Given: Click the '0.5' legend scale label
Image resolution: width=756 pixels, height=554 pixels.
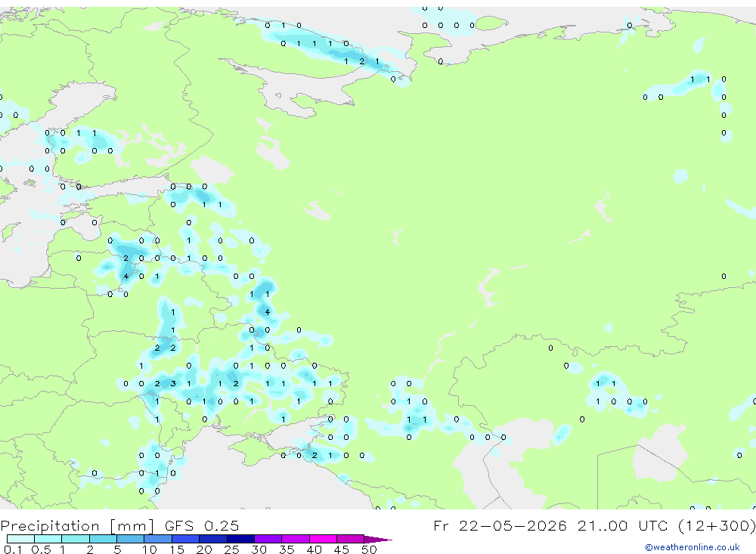Looking at the screenshot, I should pos(41,549).
